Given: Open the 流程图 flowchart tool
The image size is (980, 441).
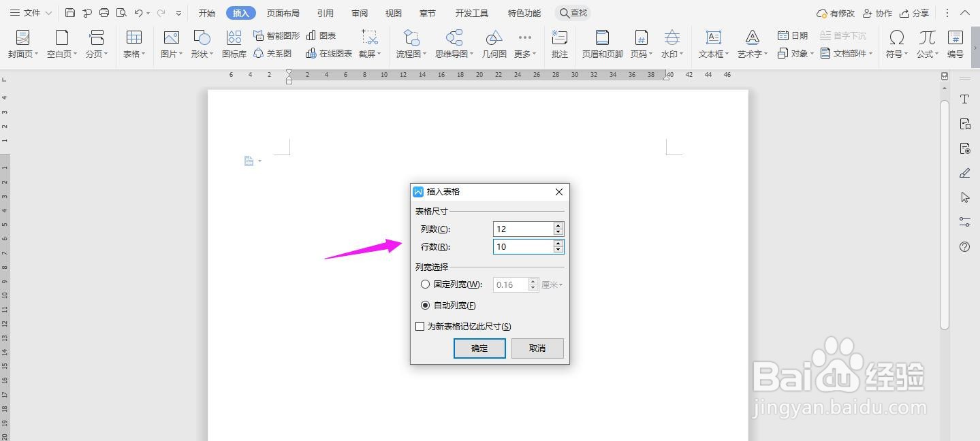Looking at the screenshot, I should 411,44.
